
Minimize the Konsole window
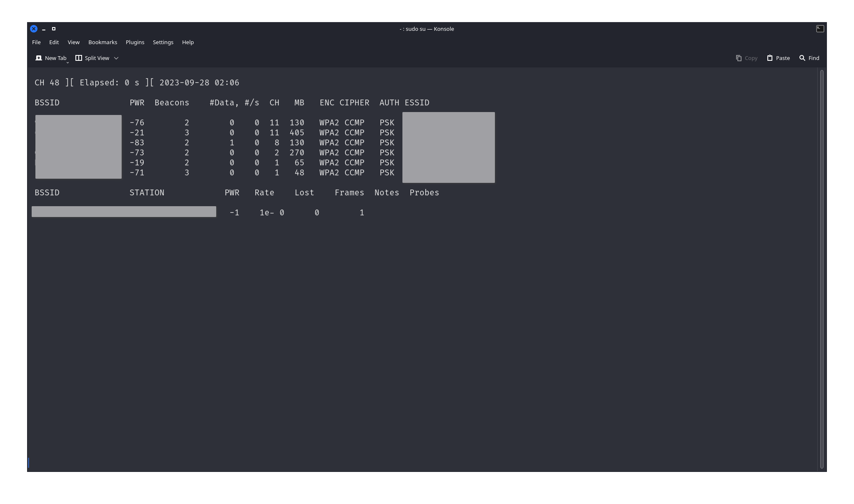click(x=44, y=29)
